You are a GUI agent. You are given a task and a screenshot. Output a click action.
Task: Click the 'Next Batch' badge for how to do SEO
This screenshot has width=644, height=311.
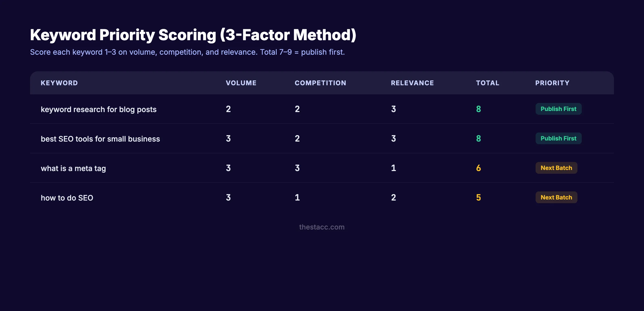[x=556, y=197]
